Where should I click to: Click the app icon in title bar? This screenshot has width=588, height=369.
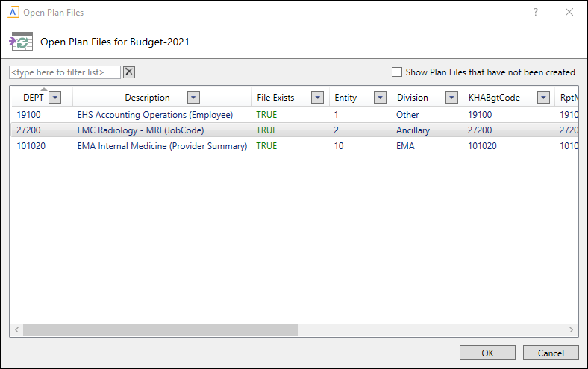point(13,13)
